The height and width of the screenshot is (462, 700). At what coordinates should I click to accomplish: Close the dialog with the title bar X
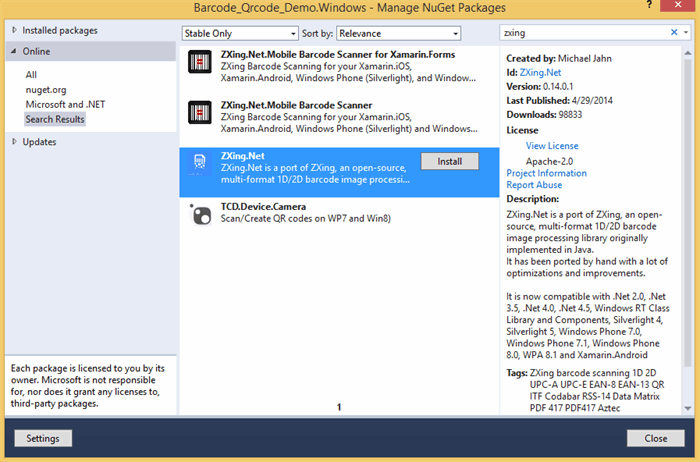[x=678, y=5]
